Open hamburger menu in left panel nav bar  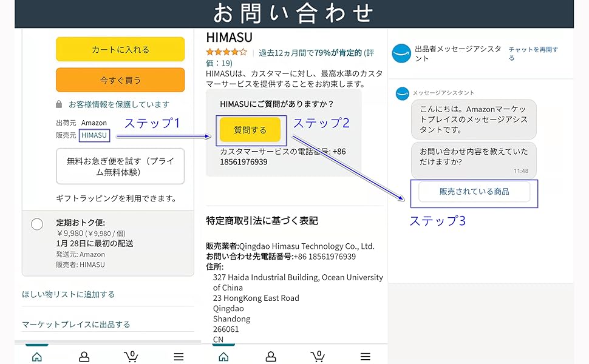pos(179,357)
